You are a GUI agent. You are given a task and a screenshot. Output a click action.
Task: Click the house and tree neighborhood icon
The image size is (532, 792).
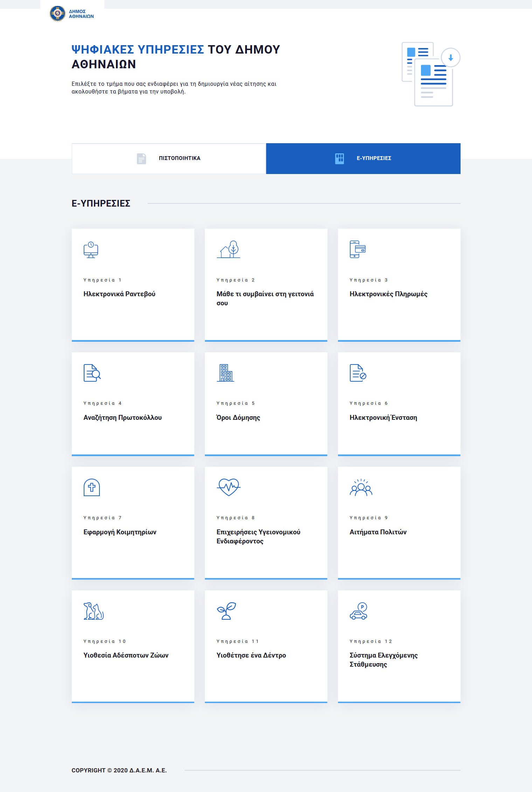(x=228, y=249)
